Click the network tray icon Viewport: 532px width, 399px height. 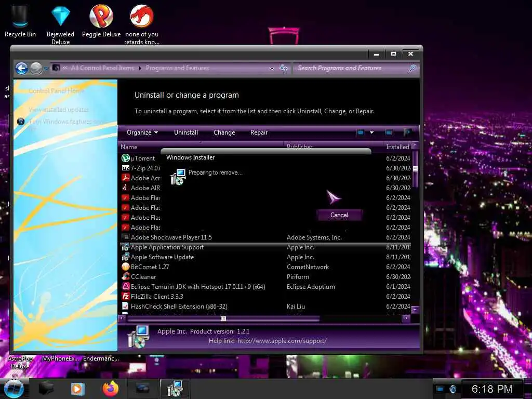[440, 389]
